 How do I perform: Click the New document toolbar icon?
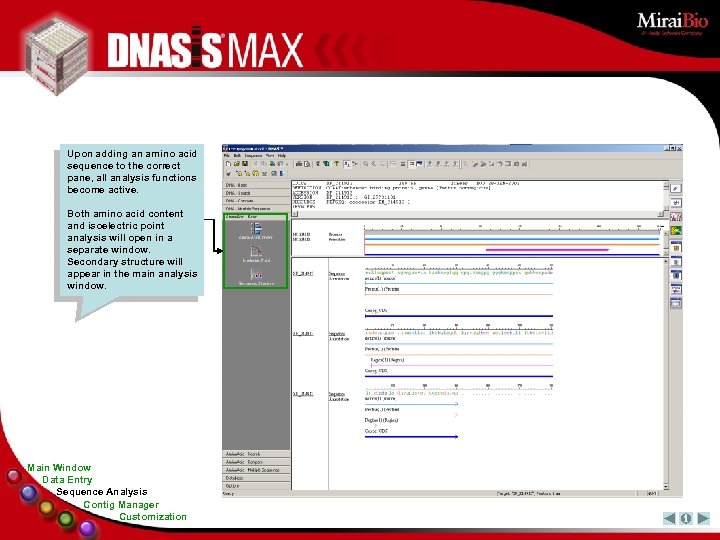tap(228, 164)
